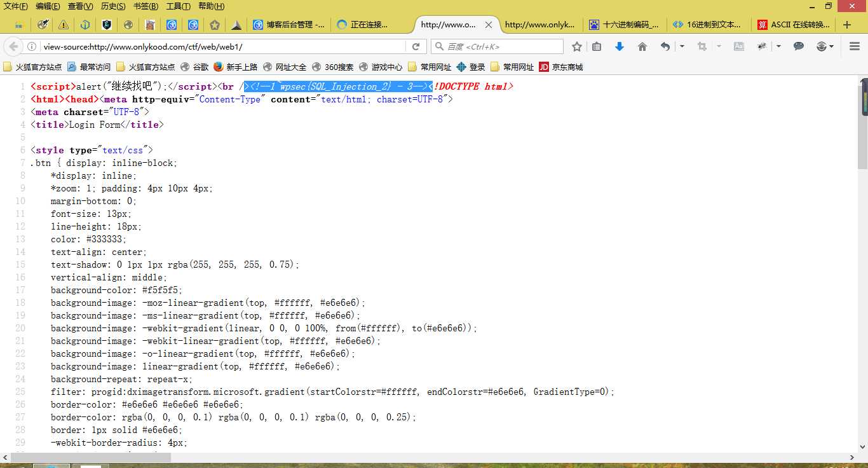Image resolution: width=868 pixels, height=468 pixels.
Task: Select the pinned tab with star icon
Action: tap(215, 25)
